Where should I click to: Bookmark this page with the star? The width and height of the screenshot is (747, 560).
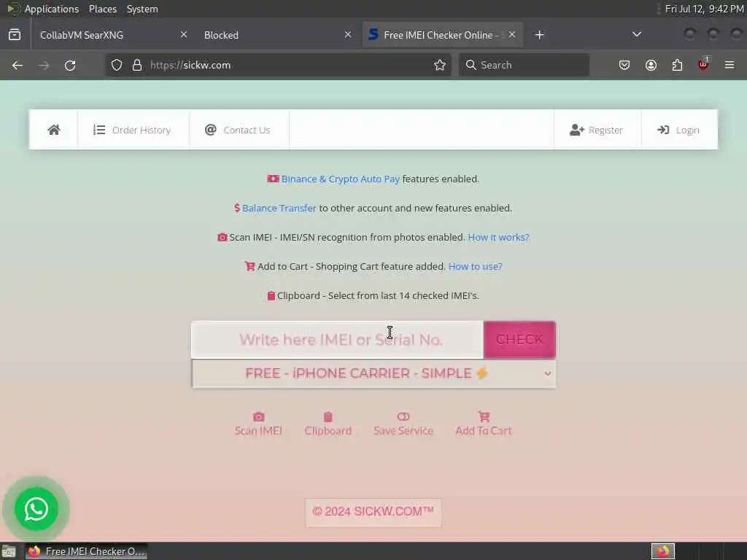440,65
